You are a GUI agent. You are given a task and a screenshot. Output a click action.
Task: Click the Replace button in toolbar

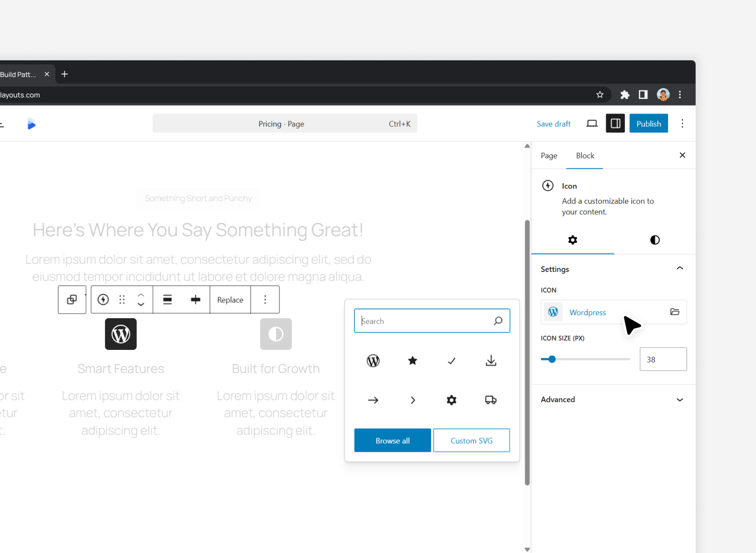230,300
